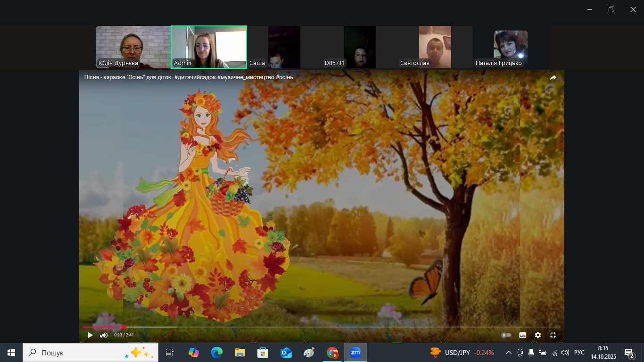Select Юлія Дурнєва's video thumbnail

coord(133,47)
